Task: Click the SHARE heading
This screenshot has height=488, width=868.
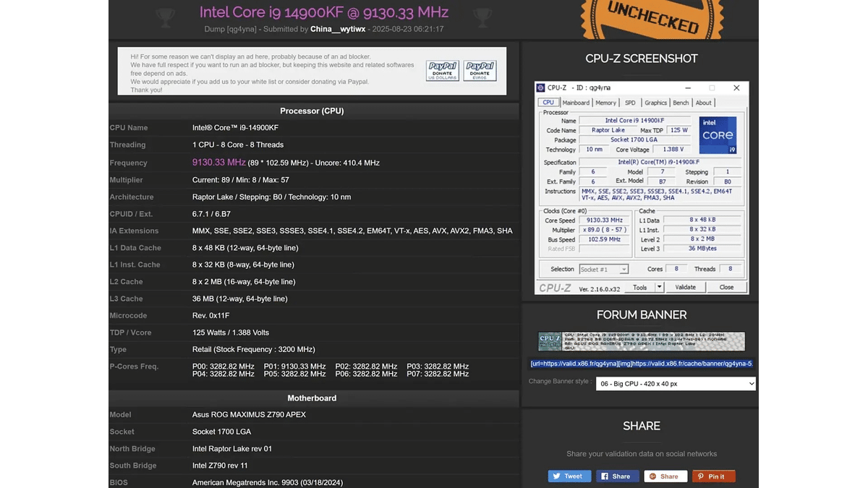Action: (642, 427)
